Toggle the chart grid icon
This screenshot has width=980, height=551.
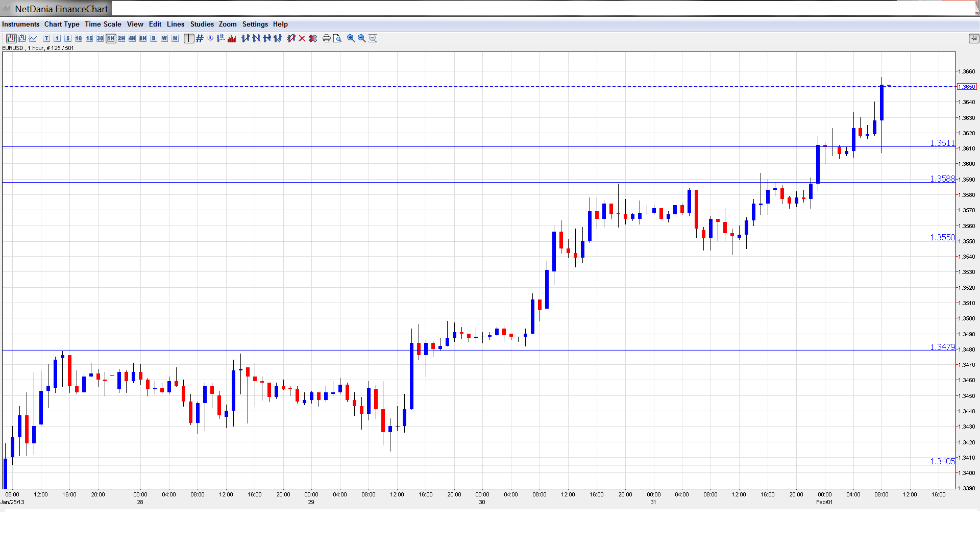pos(200,38)
